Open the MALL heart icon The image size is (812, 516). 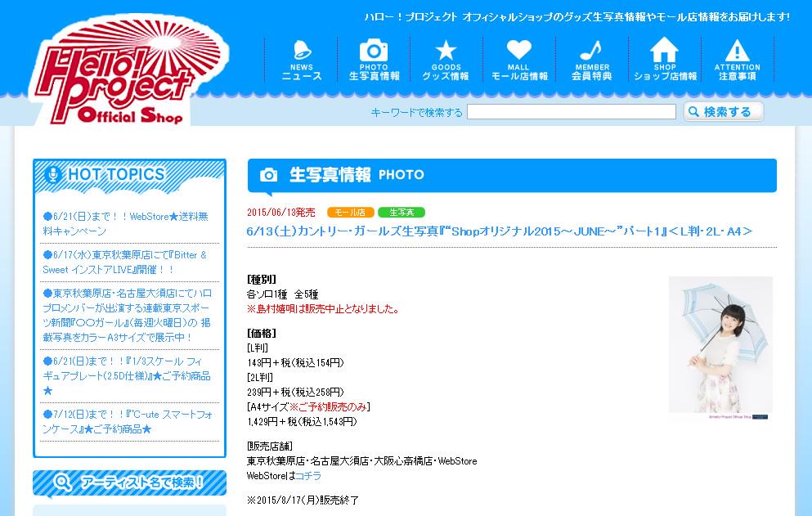[518, 50]
